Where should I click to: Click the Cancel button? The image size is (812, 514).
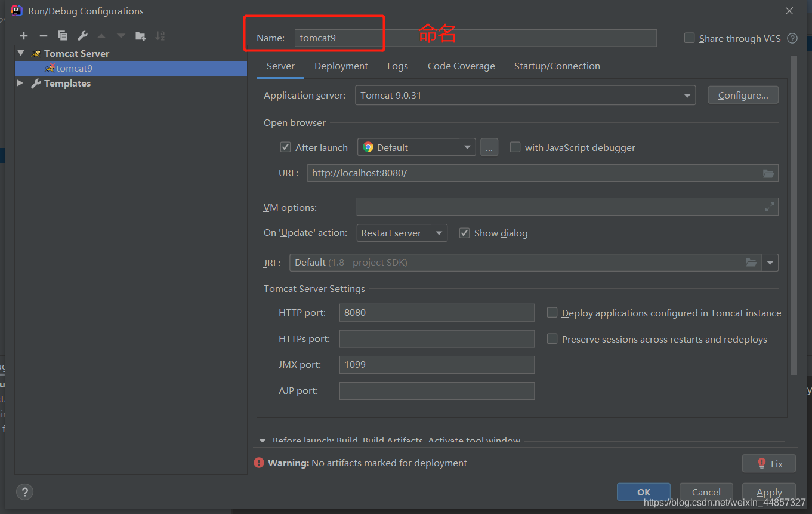coord(706,492)
